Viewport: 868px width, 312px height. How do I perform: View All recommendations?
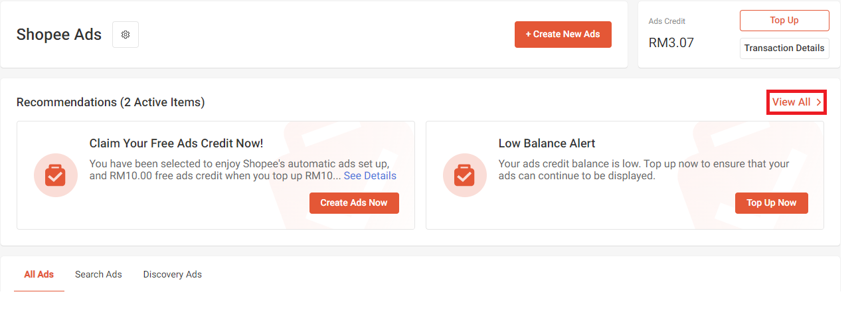pos(796,102)
